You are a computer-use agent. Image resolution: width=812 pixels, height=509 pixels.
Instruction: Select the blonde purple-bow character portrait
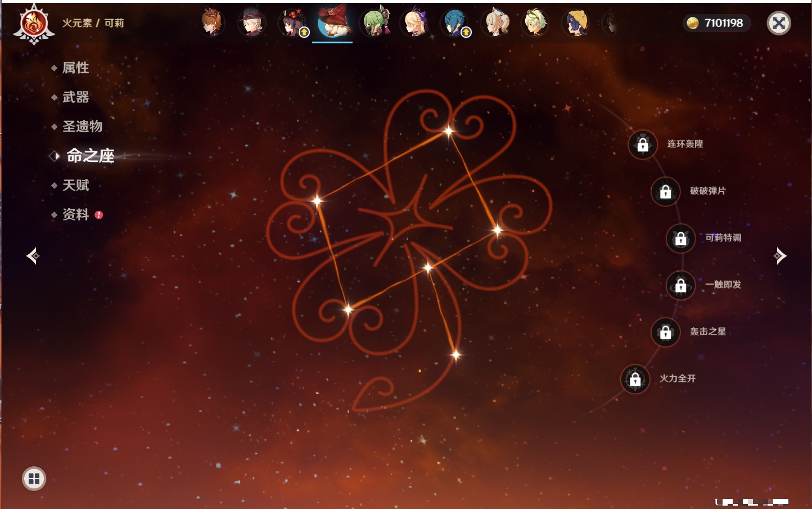click(415, 22)
